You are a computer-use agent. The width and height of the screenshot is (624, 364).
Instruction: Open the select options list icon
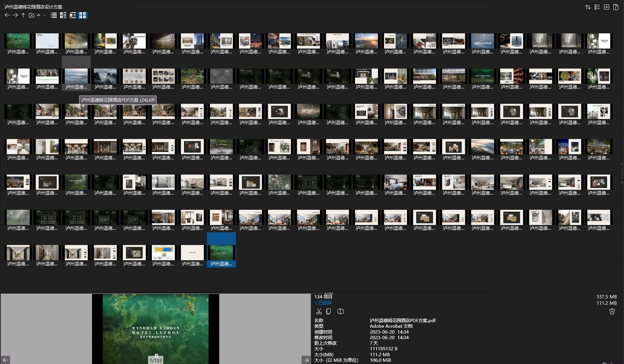597,7
